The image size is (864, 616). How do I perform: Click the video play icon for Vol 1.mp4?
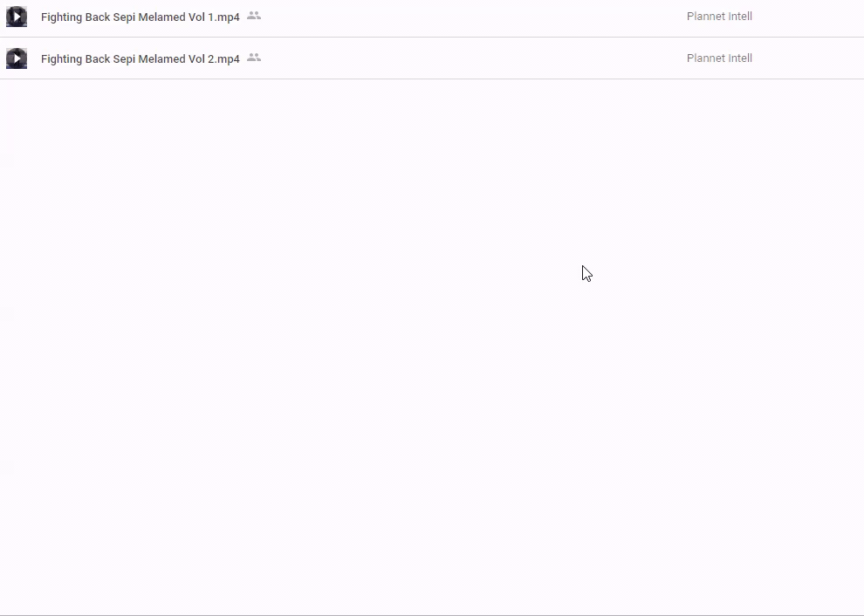(17, 17)
